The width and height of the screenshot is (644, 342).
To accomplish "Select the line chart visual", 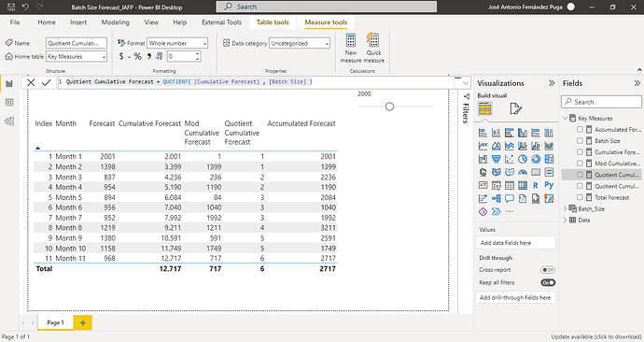I will tap(483, 146).
